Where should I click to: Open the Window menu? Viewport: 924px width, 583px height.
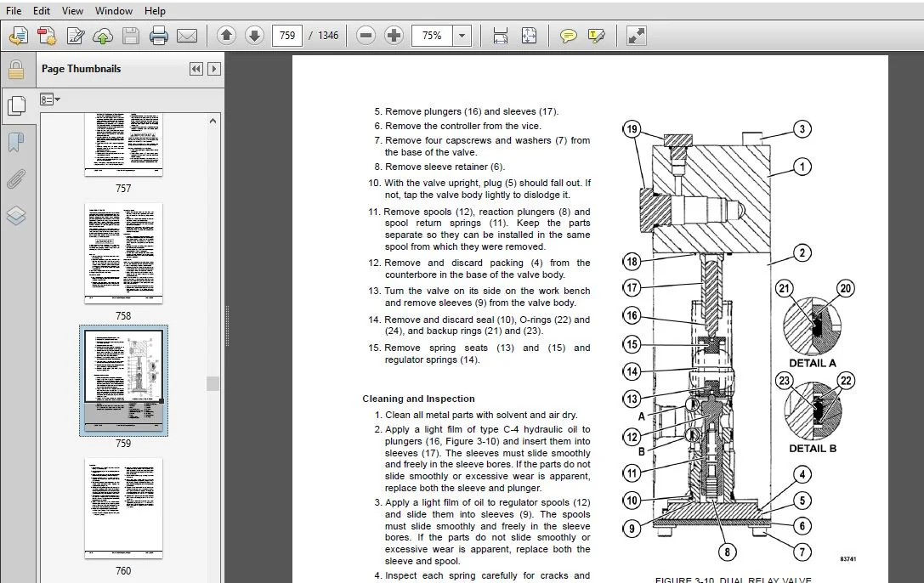point(114,10)
